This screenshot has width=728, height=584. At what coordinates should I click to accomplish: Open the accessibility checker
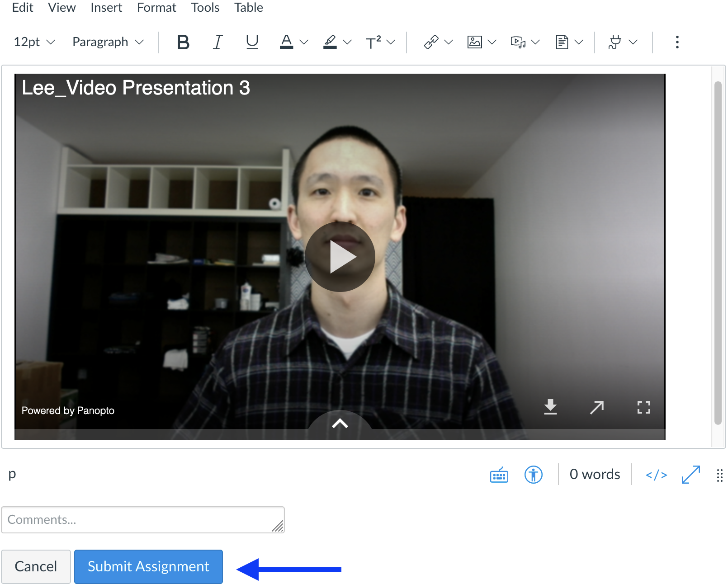point(534,475)
